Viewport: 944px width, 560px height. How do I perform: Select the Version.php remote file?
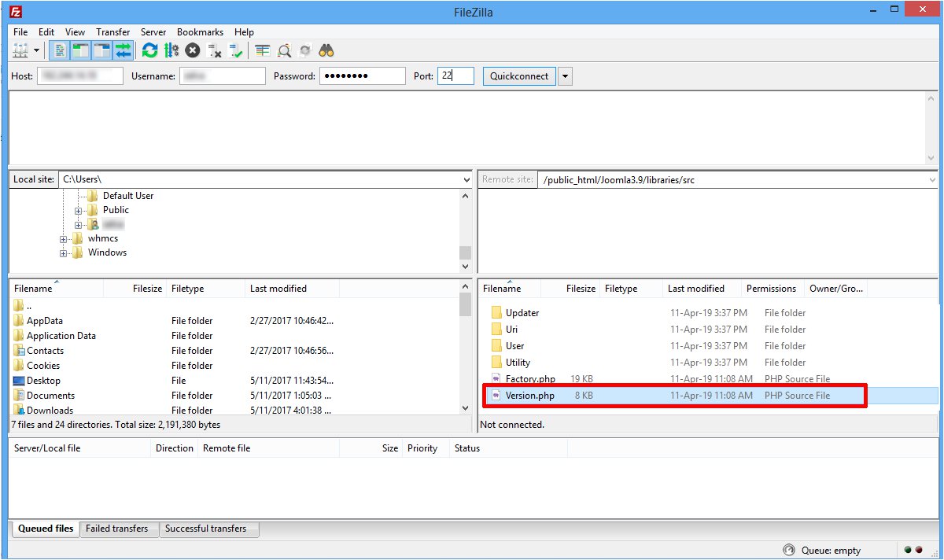[529, 396]
